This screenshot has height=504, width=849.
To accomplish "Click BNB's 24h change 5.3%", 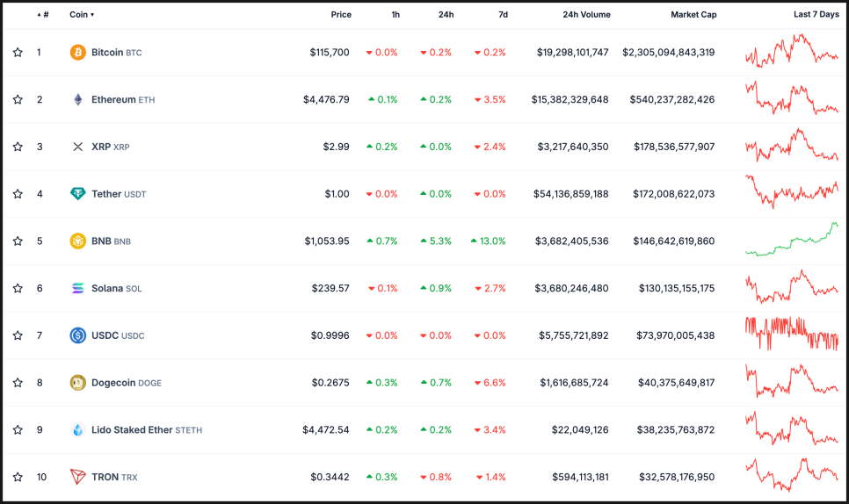I will coord(436,241).
